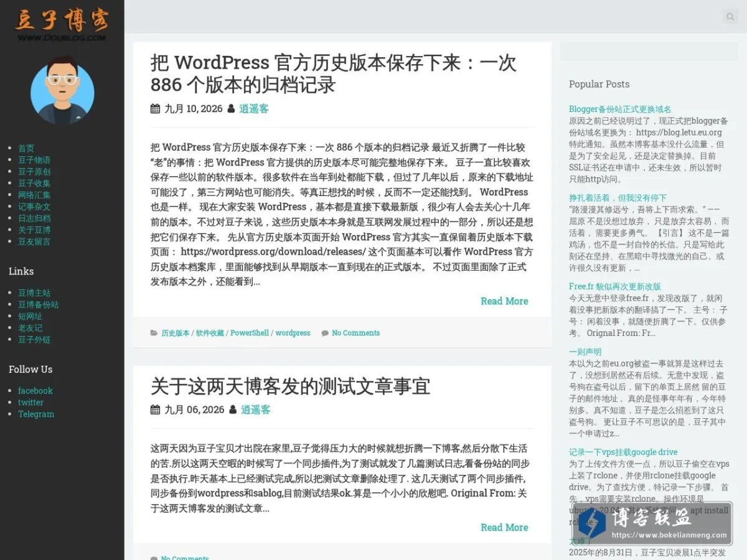Open twitter under Follow Us
The height and width of the screenshot is (560, 747).
click(x=31, y=403)
